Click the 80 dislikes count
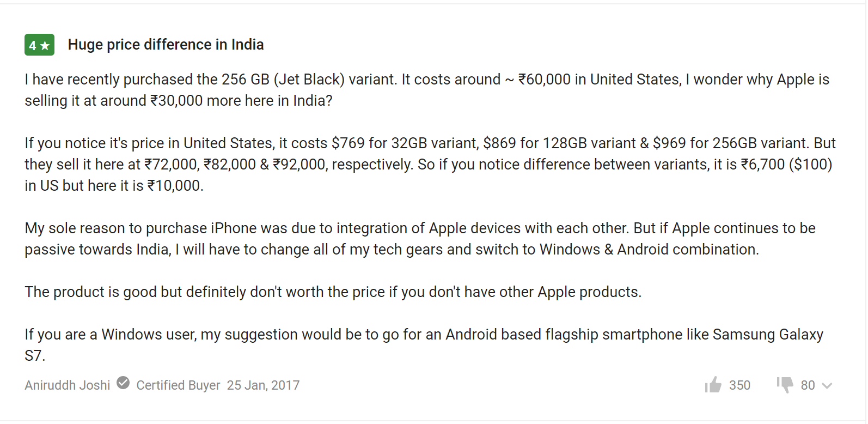This screenshot has width=868, height=424. (808, 385)
